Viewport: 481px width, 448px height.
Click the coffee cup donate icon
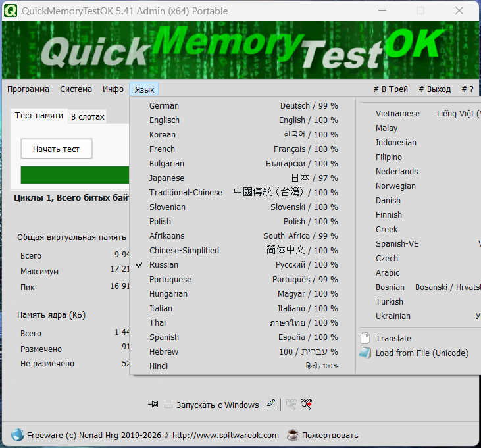point(293,435)
